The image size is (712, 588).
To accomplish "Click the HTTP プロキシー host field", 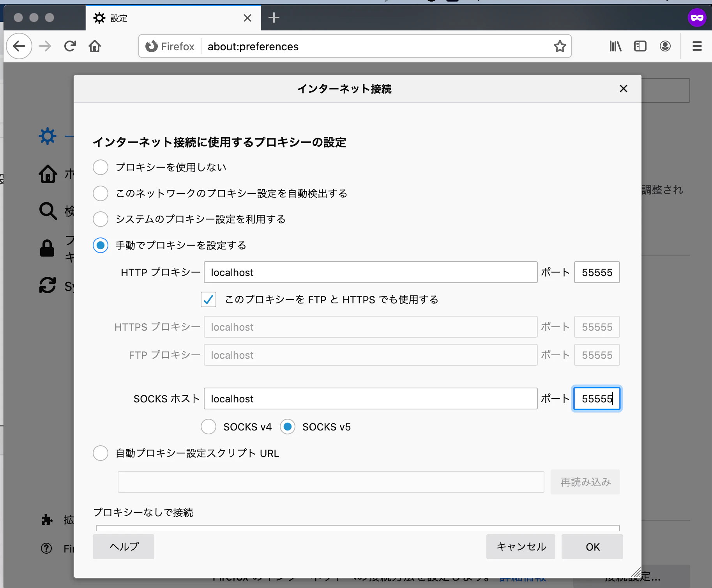I will tap(371, 272).
